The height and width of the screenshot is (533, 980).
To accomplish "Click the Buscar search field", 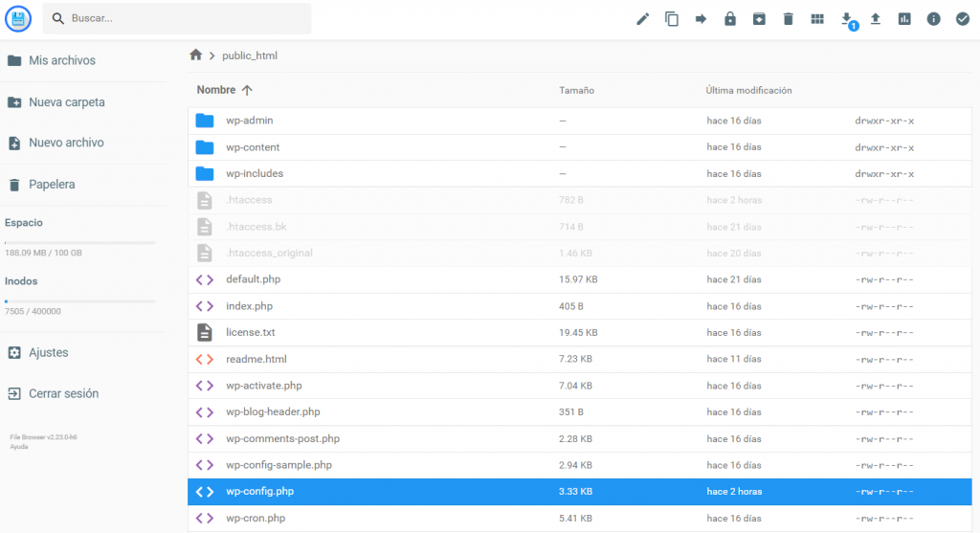I will pos(182,18).
